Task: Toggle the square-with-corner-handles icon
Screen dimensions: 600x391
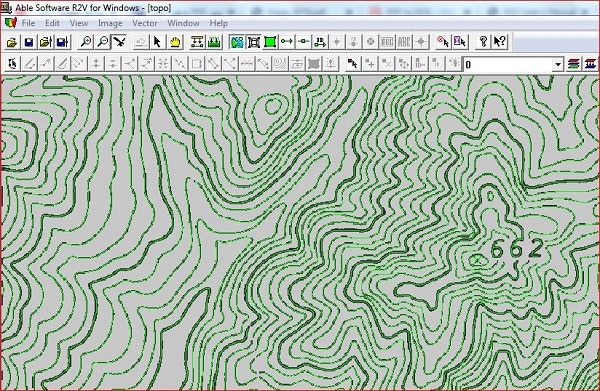Action: [254, 42]
